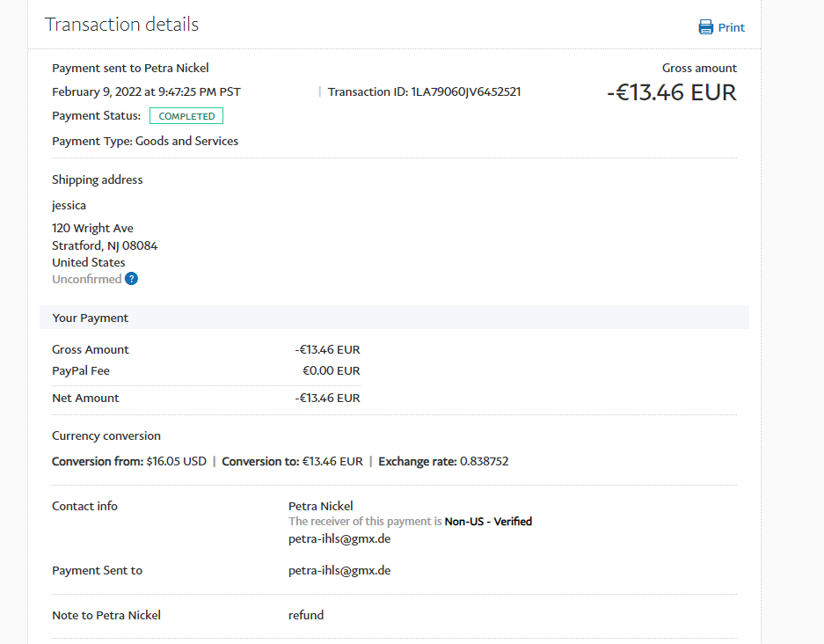The width and height of the screenshot is (824, 644).
Task: Click the email beside Payment Sent to
Action: pos(339,570)
